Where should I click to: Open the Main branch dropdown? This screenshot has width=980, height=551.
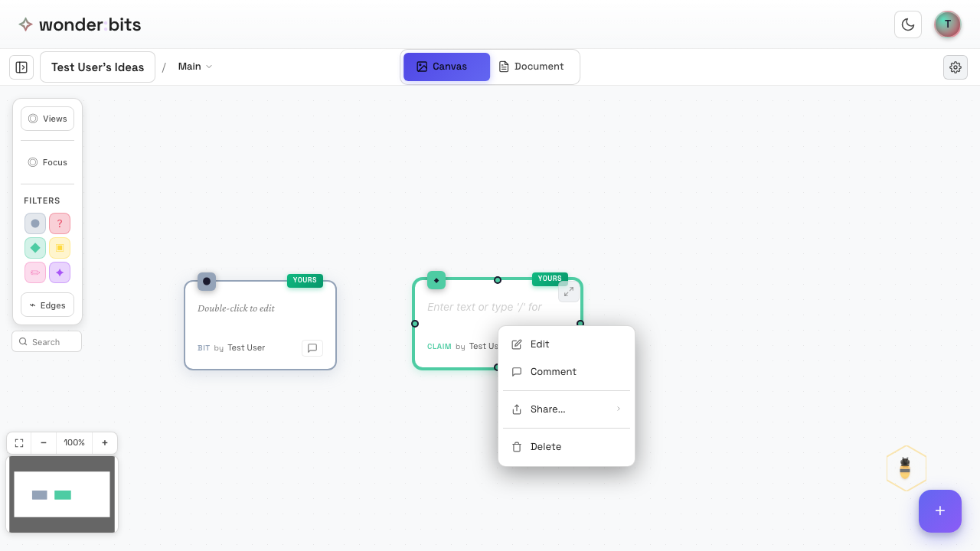click(194, 67)
